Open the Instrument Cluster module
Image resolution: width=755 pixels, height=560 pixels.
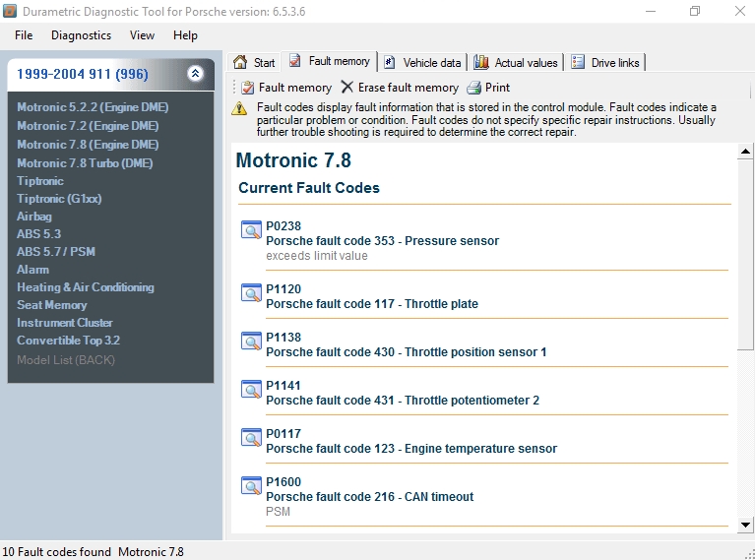[65, 323]
